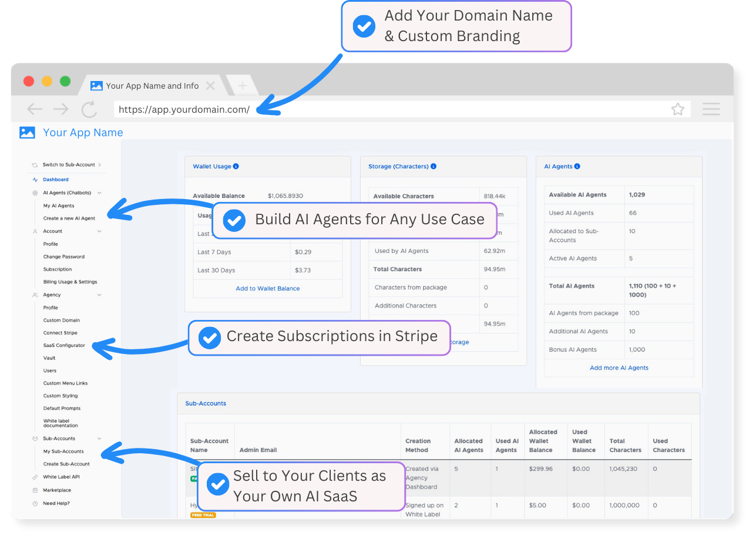Click the 1,045,230 total characters cell
The height and width of the screenshot is (536, 756).
pyautogui.click(x=626, y=469)
